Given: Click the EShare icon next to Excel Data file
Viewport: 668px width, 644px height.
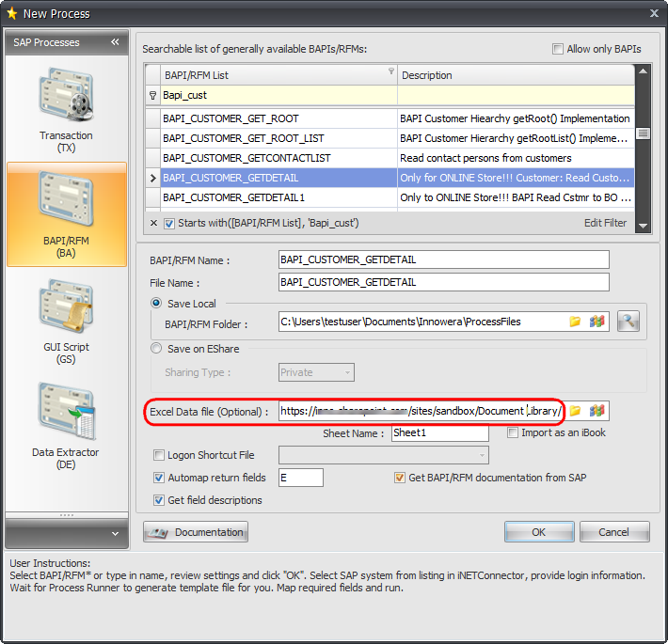Looking at the screenshot, I should point(596,412).
